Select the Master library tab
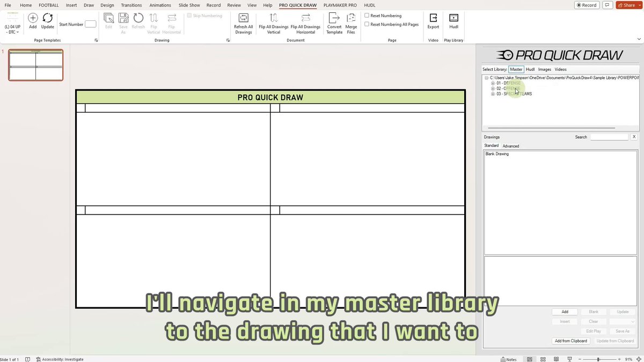Image resolution: width=644 pixels, height=362 pixels. pos(516,69)
